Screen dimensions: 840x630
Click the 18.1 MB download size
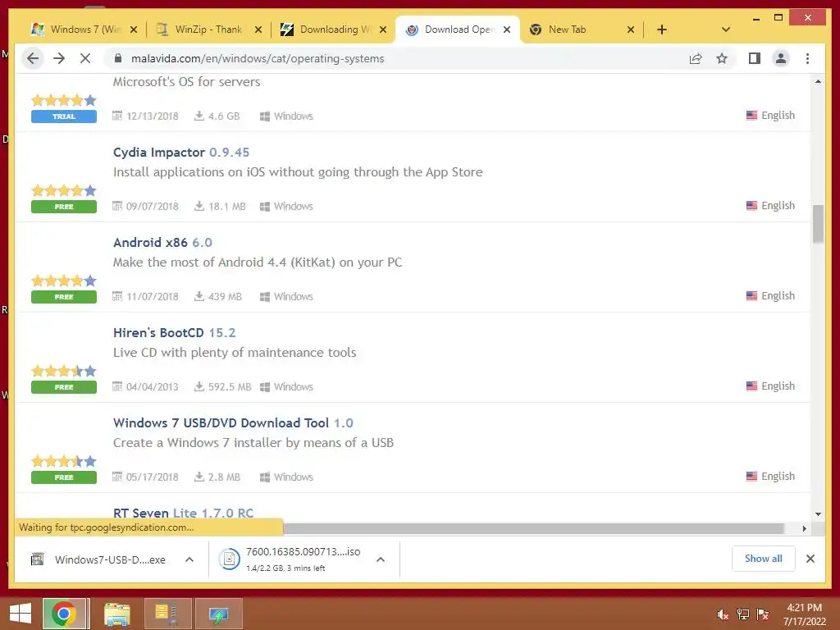[226, 206]
